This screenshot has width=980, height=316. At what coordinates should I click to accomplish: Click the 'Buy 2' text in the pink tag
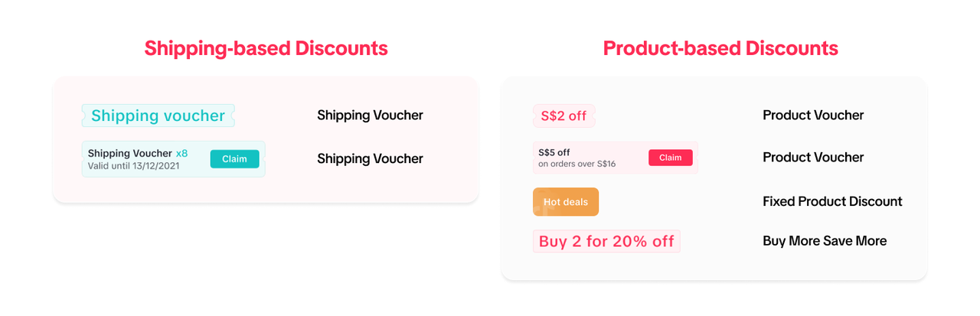(560, 242)
